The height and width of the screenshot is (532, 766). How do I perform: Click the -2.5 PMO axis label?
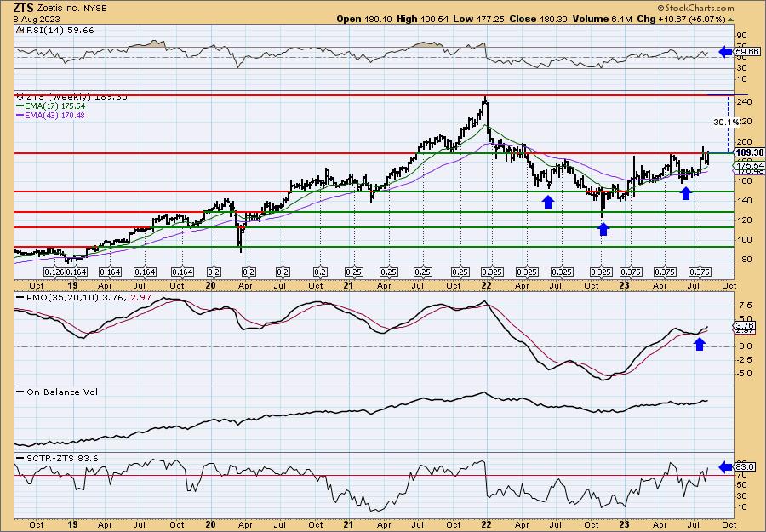[746, 359]
